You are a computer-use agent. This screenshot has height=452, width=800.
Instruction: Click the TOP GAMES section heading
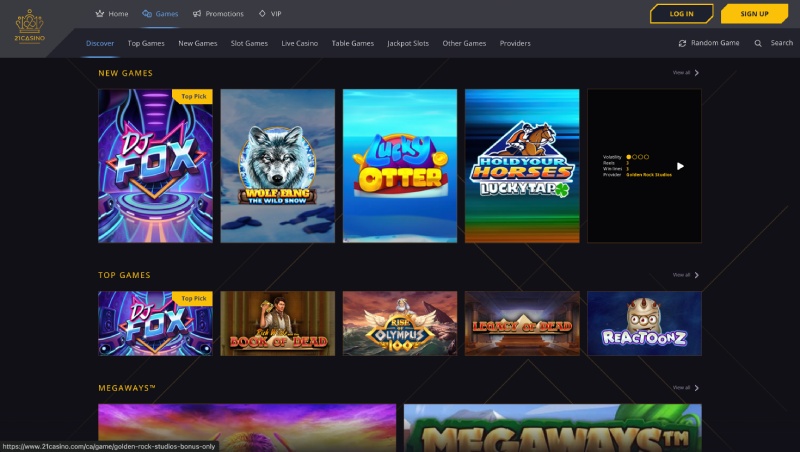click(124, 275)
